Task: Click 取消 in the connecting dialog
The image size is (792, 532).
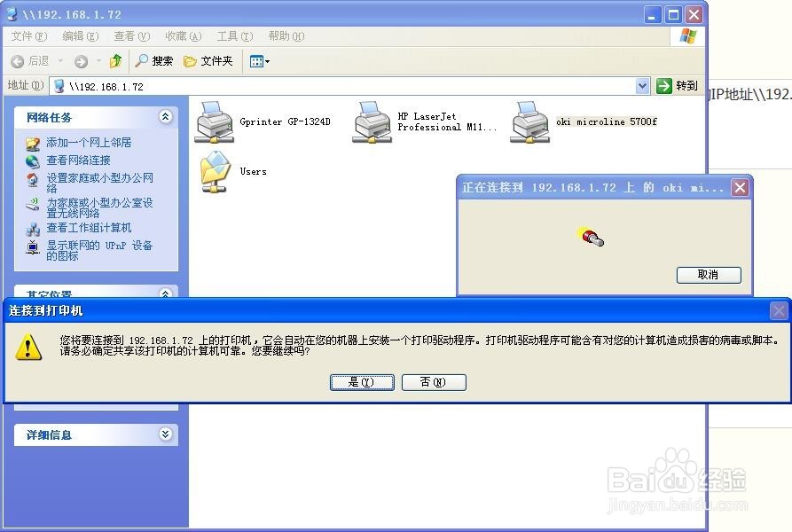Action: [x=709, y=275]
